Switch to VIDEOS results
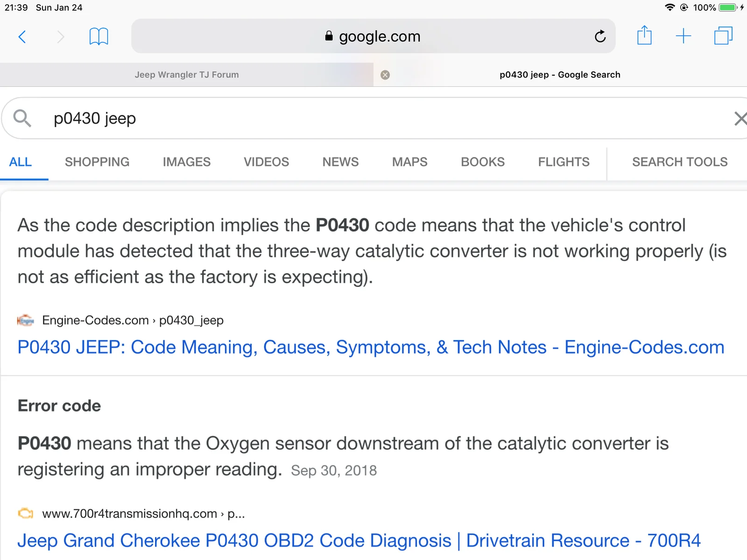747x560 pixels. pyautogui.click(x=267, y=162)
